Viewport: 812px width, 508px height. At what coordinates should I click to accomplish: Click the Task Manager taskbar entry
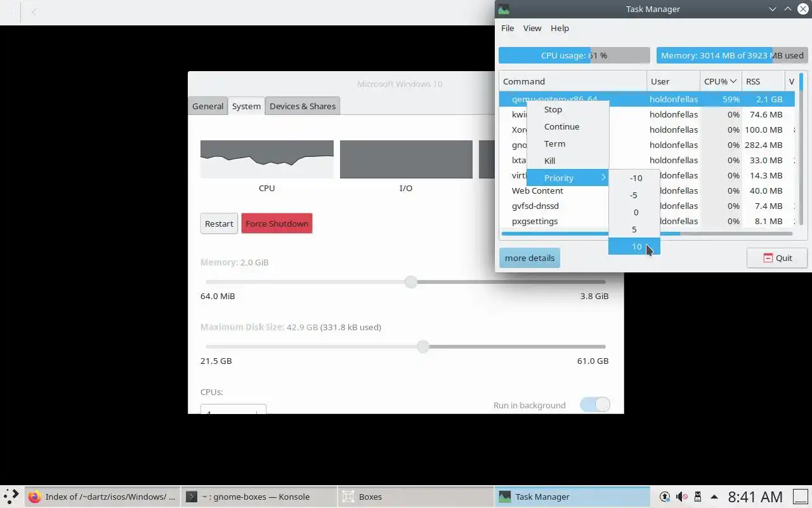[572, 497]
